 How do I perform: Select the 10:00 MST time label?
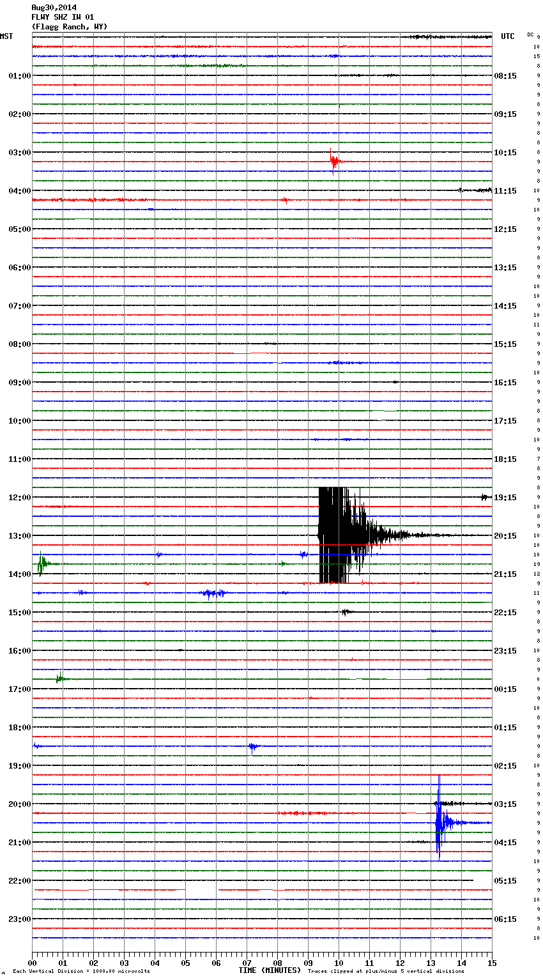20,421
